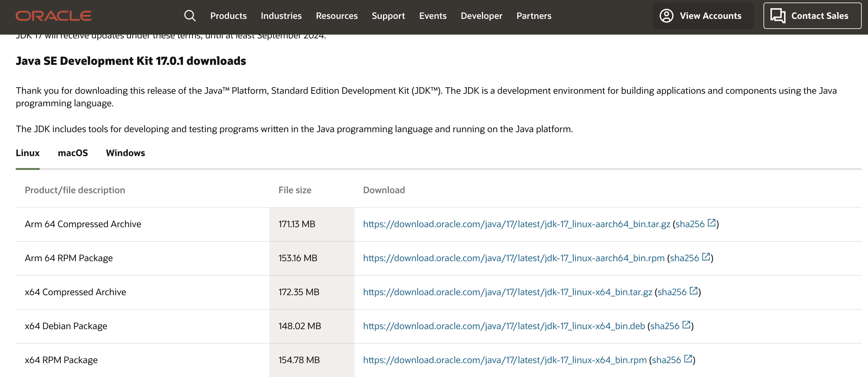The height and width of the screenshot is (377, 868).
Task: Click the search magnifier icon
Action: pyautogui.click(x=190, y=16)
